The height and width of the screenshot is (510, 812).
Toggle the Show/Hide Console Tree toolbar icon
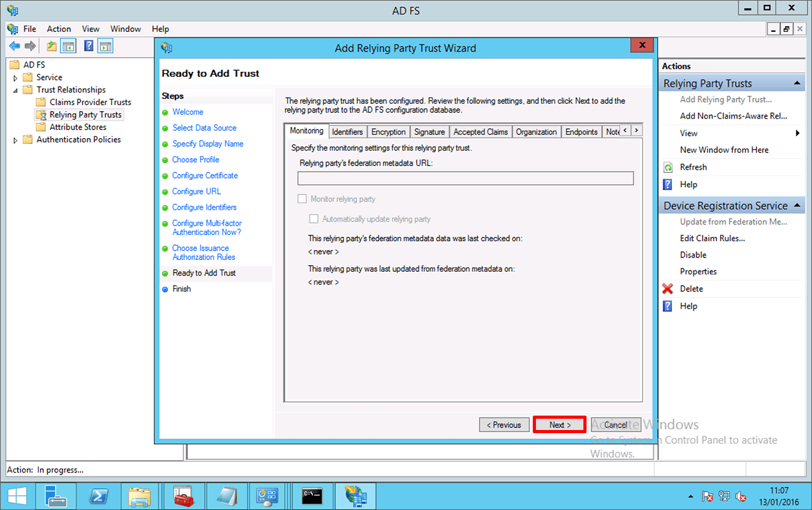(68, 46)
